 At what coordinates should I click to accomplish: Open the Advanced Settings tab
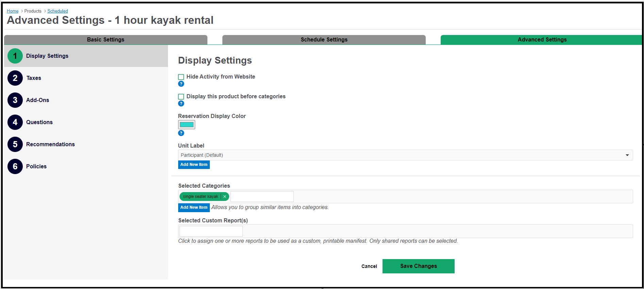point(541,40)
